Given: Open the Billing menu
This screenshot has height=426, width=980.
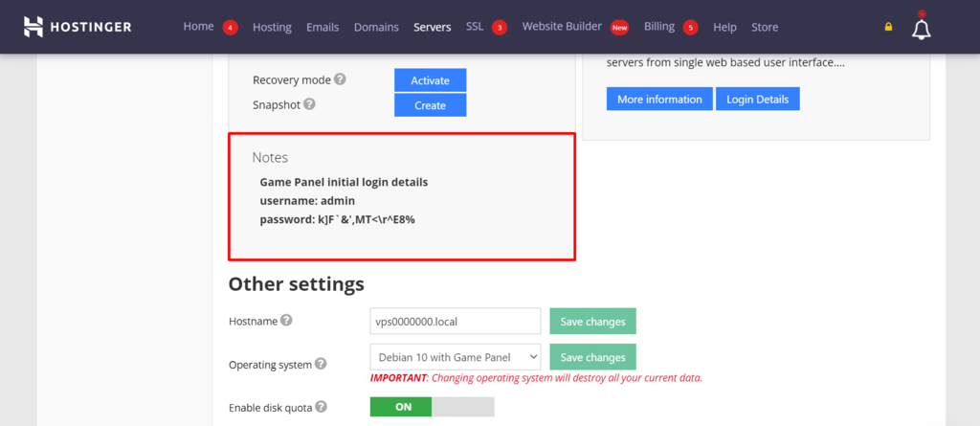Looking at the screenshot, I should (659, 26).
